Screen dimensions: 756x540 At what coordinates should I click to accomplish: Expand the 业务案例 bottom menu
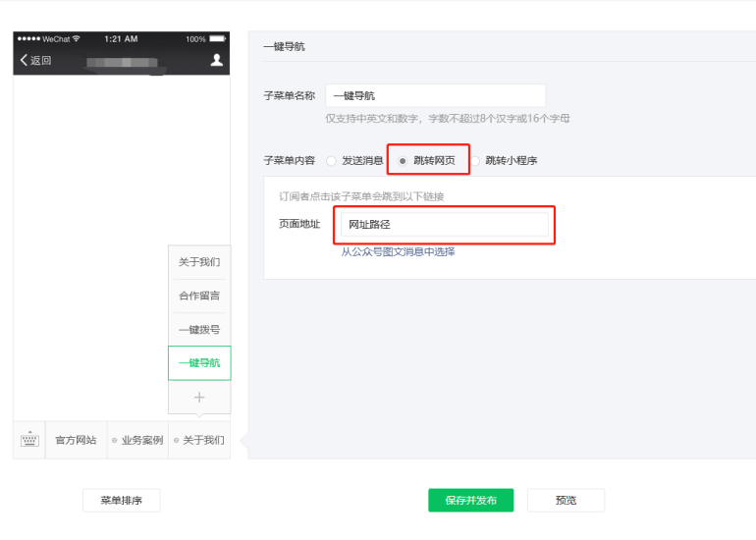tap(136, 440)
